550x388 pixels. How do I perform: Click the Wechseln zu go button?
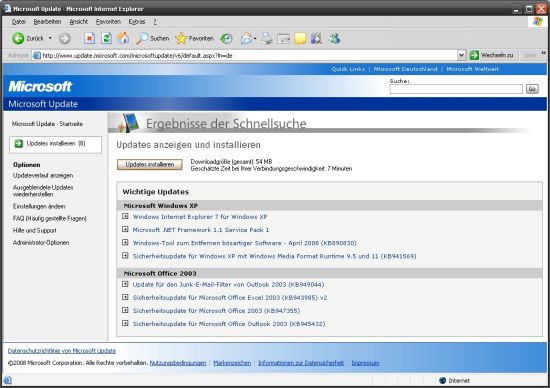[492, 55]
